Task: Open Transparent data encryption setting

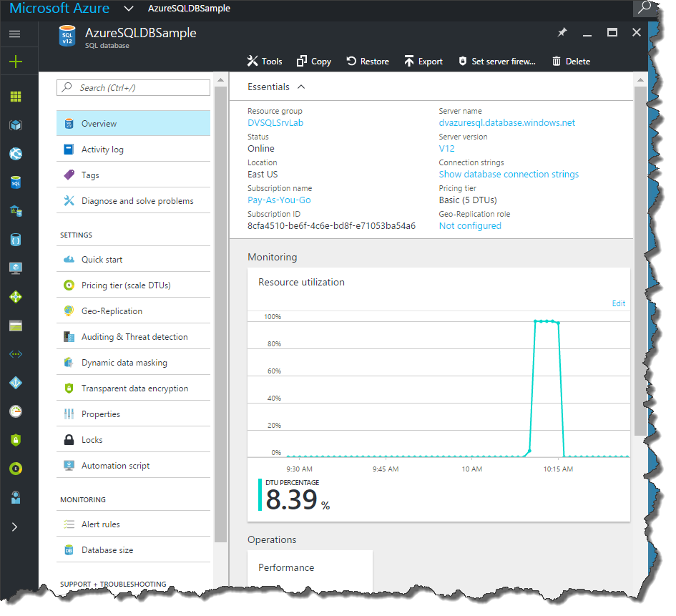Action: 133,388
